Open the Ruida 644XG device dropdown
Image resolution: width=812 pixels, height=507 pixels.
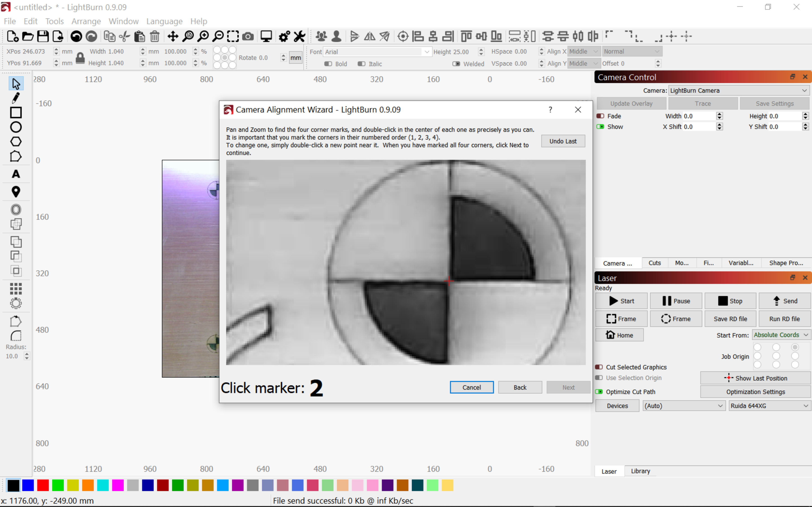coord(769,406)
